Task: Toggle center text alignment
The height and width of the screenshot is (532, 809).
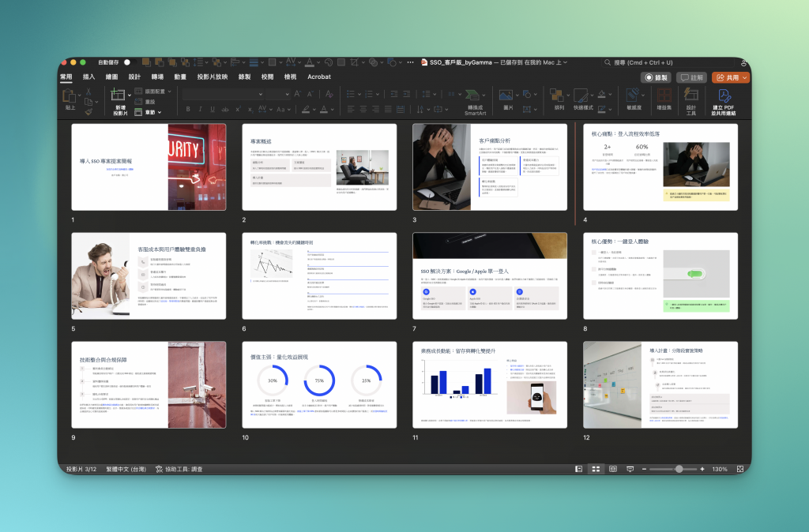Action: (363, 109)
